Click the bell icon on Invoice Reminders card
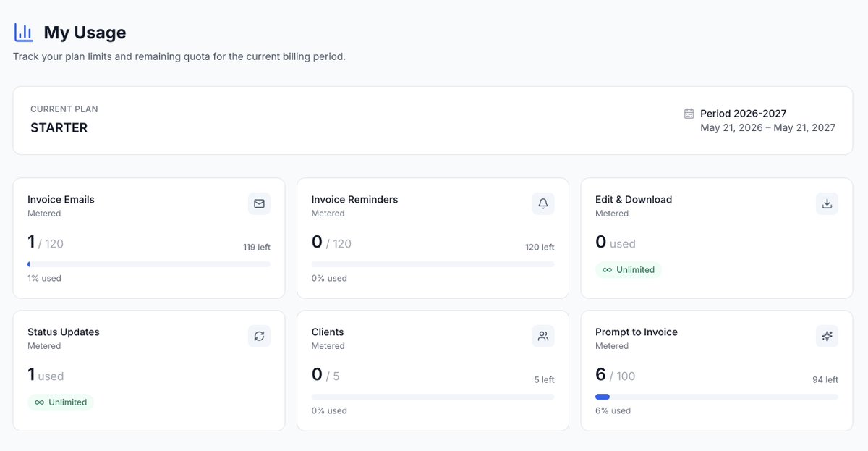This screenshot has height=451, width=868. pos(543,203)
